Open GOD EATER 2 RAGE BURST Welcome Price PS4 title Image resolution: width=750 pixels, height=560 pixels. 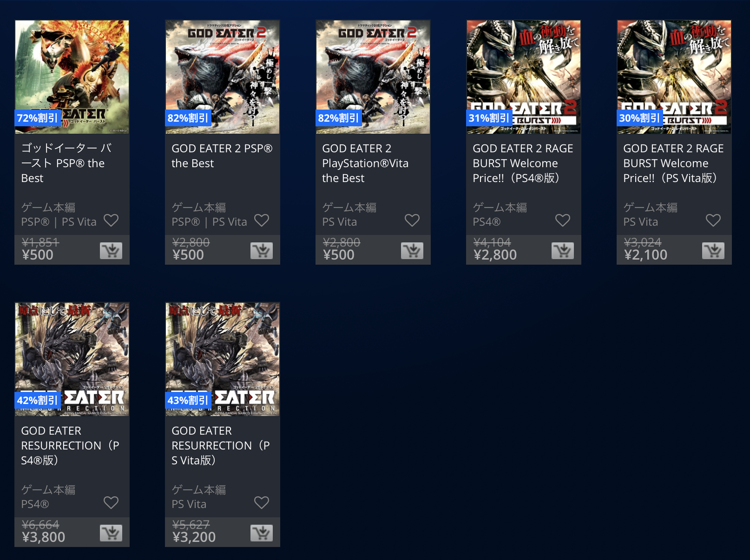523,163
